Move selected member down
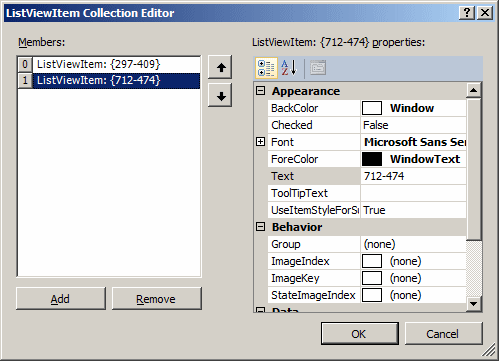499x361 pixels. pyautogui.click(x=220, y=95)
